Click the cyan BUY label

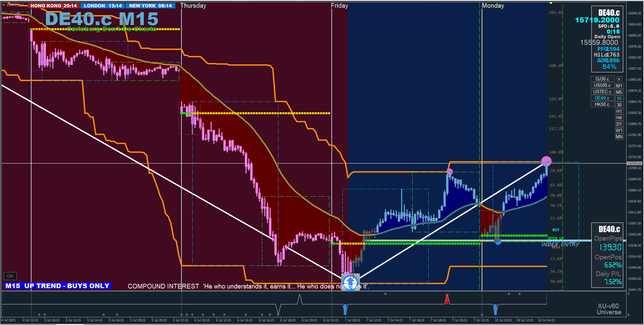[556, 230]
